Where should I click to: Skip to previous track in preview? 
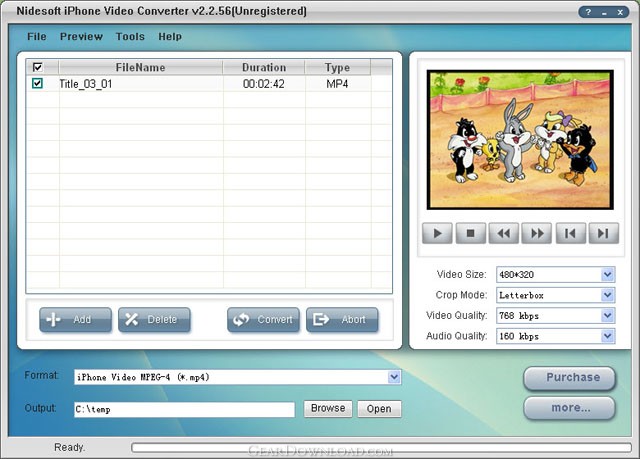[571, 233]
